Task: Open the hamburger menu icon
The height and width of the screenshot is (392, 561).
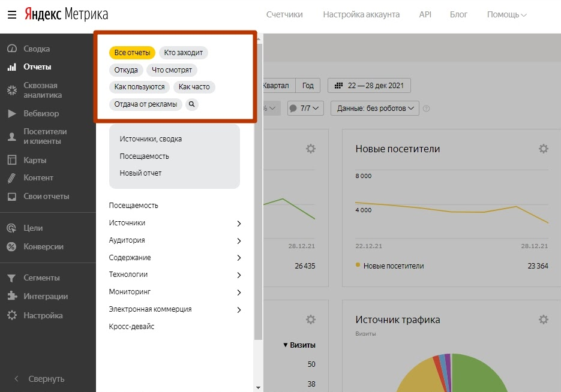Action: click(12, 14)
